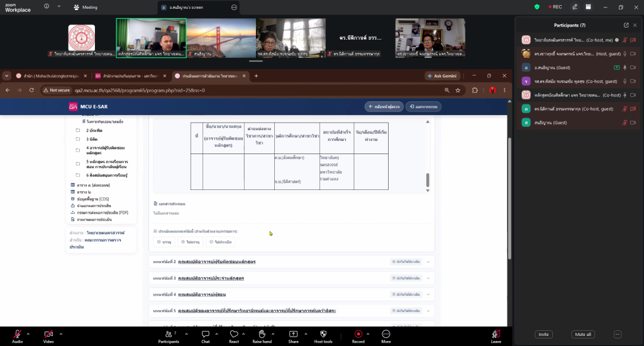Viewport: 644px width, 346px height.
Task: Toggle microphone of last Guest participant
Action: [x=625, y=123]
